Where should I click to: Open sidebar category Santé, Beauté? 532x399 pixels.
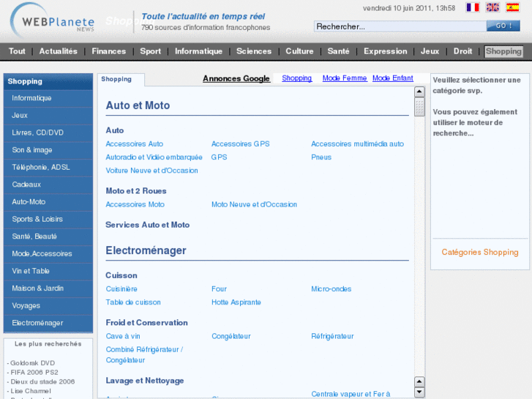pos(48,236)
